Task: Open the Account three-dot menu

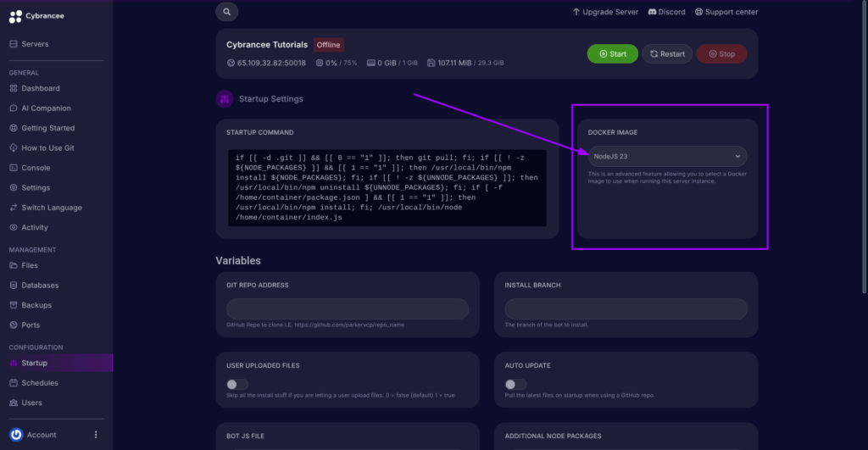Action: 96,435
